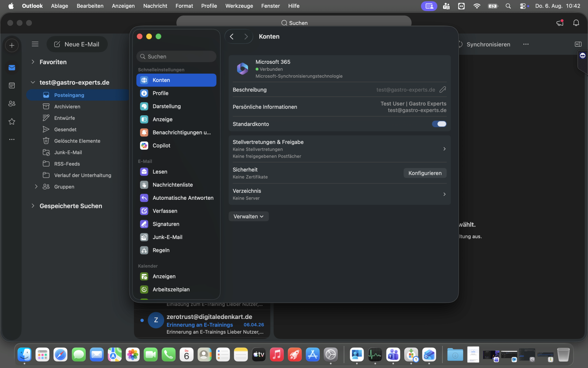Viewport: 588px width, 368px height.
Task: Open the Profile settings icon in sidebar
Action: pos(144,93)
